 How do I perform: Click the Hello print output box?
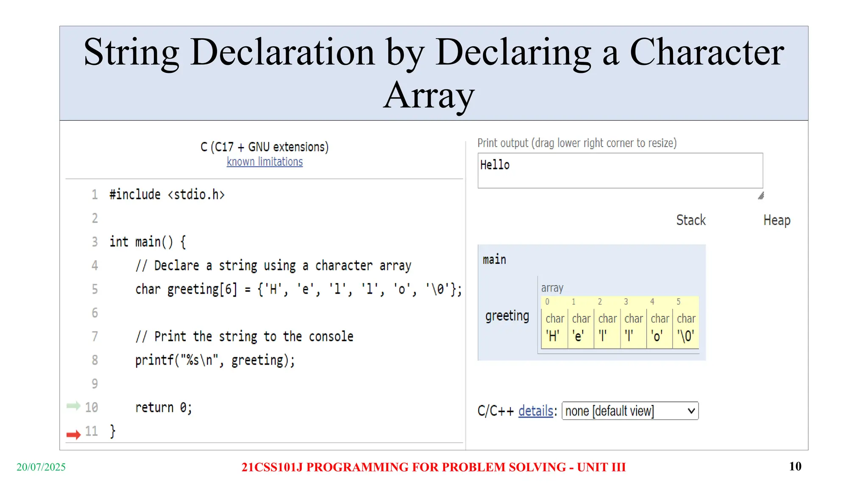coord(620,170)
